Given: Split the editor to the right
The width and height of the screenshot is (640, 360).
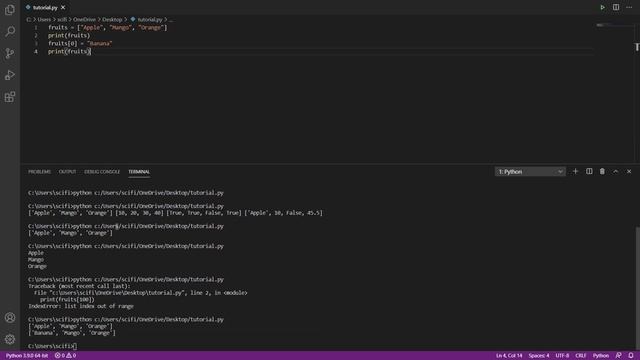Looking at the screenshot, I should point(616,7).
